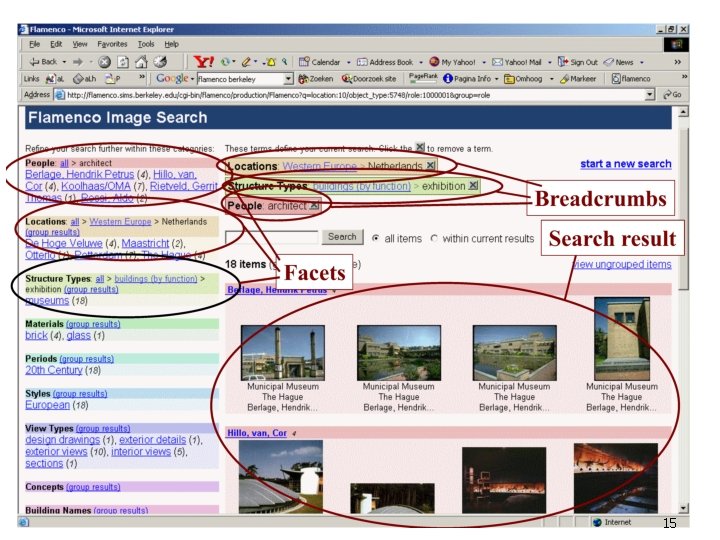
Task: Expand the Yahoo toolbar overflow chevron
Action: pyautogui.click(x=677, y=62)
